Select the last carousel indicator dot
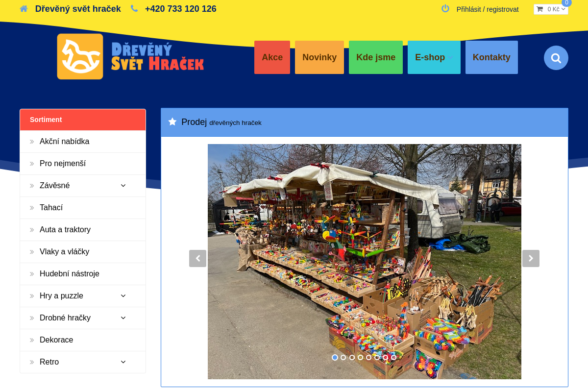This screenshot has width=588, height=392. (x=393, y=358)
